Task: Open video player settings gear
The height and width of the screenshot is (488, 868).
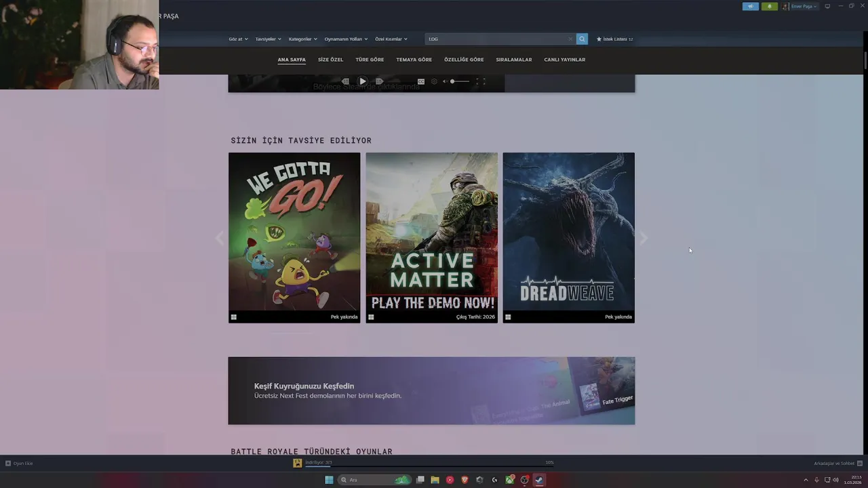Action: coord(434,81)
